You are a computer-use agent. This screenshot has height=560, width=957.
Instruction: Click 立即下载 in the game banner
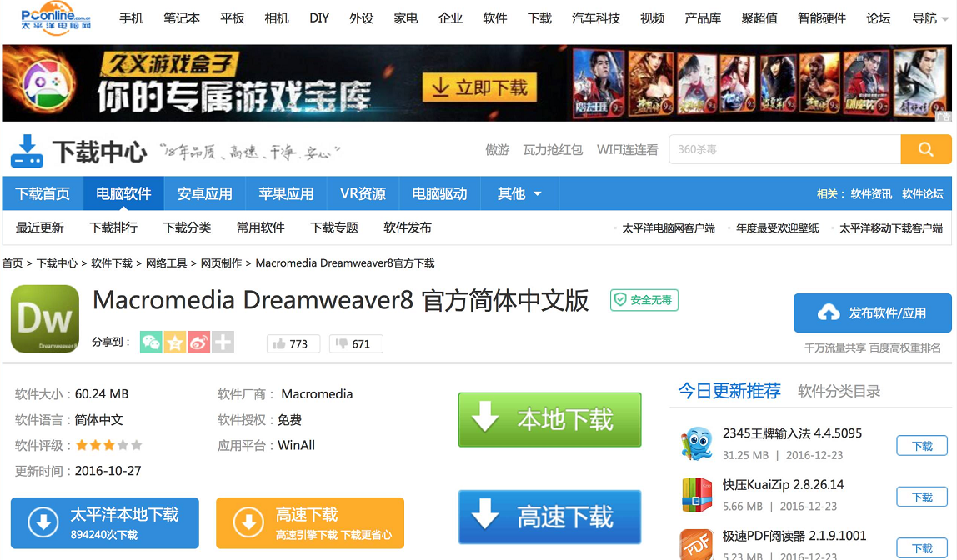[x=479, y=87]
